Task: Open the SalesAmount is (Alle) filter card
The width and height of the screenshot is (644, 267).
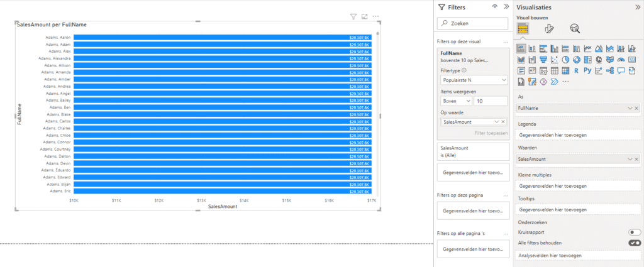Action: [x=473, y=151]
